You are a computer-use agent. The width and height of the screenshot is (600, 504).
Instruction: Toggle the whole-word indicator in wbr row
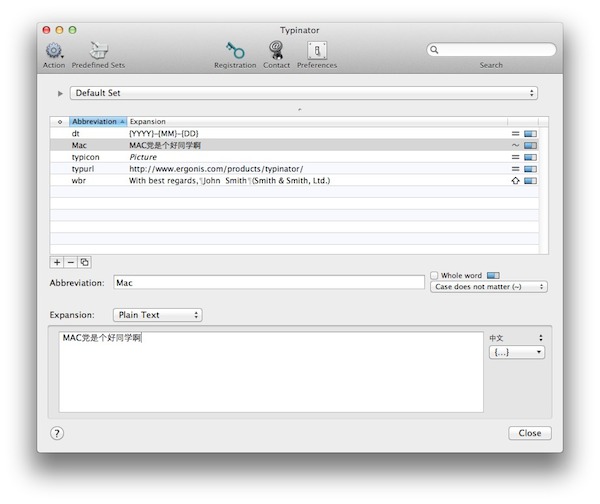click(530, 181)
